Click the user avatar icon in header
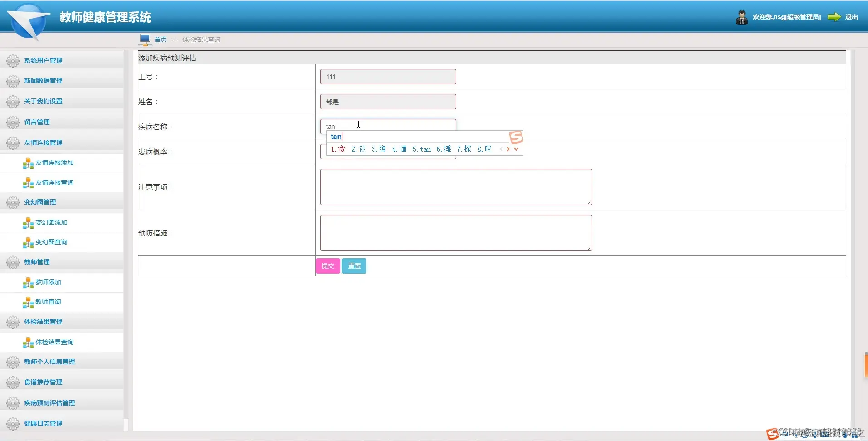 tap(742, 17)
